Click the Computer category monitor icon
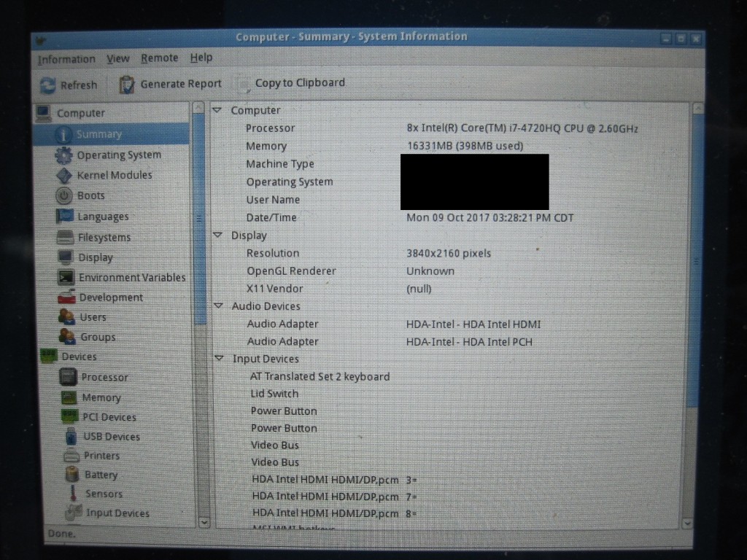The image size is (747, 560). [43, 113]
